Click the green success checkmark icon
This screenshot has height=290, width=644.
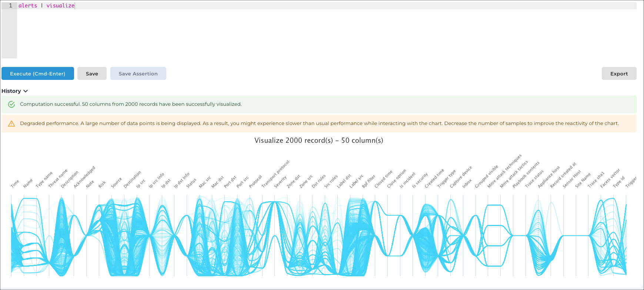(x=11, y=104)
